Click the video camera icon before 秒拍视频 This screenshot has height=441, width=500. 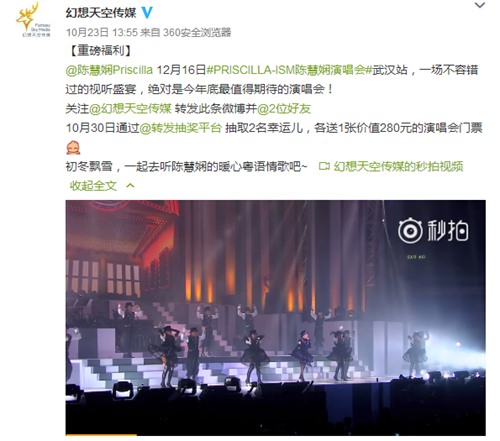point(324,166)
